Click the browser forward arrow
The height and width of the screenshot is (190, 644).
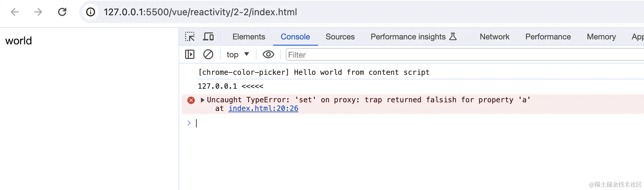(x=38, y=12)
